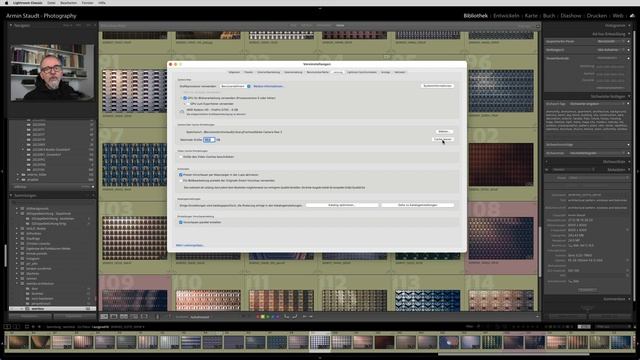Screen dimensions: 640x360
Task: Click the Apple menu icon
Action: pos(6,2)
